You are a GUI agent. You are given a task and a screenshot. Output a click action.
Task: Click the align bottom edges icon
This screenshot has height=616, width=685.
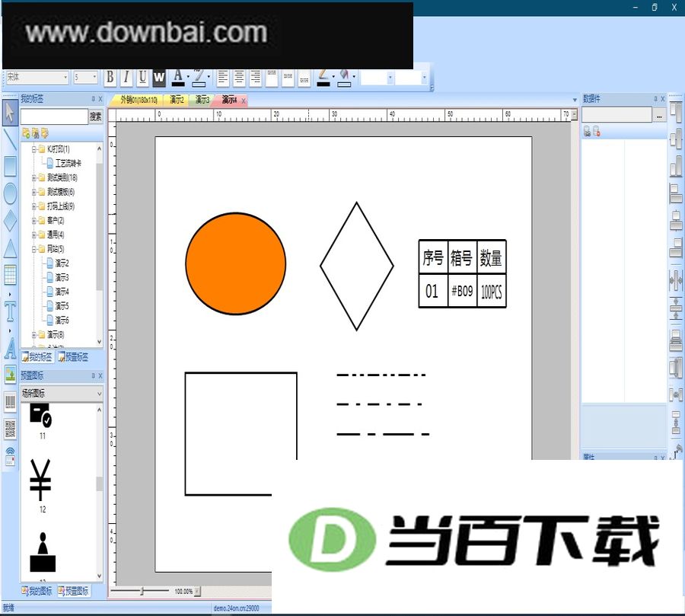point(675,166)
